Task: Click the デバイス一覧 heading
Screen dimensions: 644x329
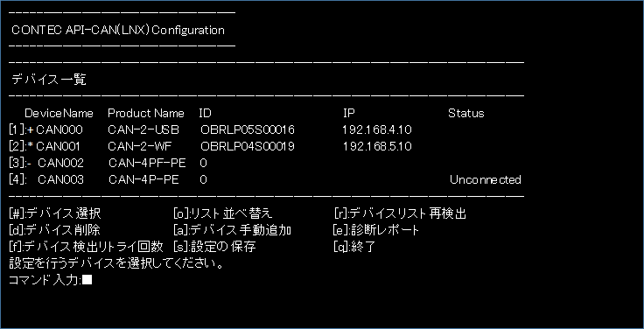Action: pos(49,80)
